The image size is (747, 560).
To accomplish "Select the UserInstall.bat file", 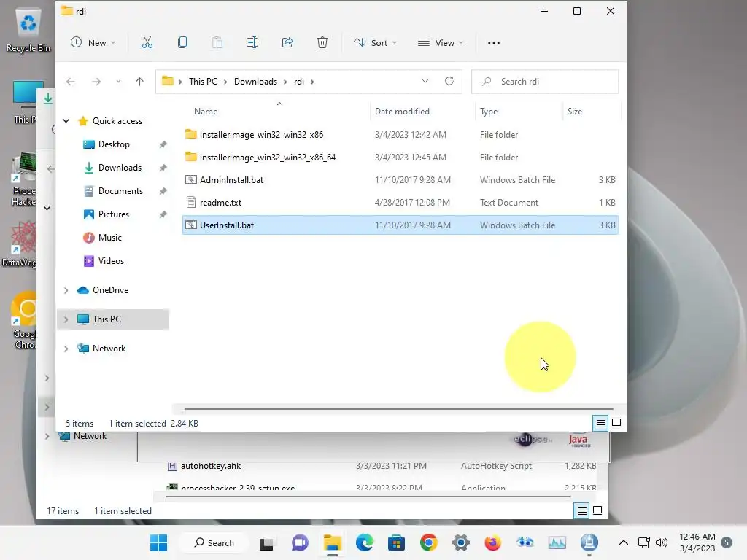I will (x=400, y=225).
